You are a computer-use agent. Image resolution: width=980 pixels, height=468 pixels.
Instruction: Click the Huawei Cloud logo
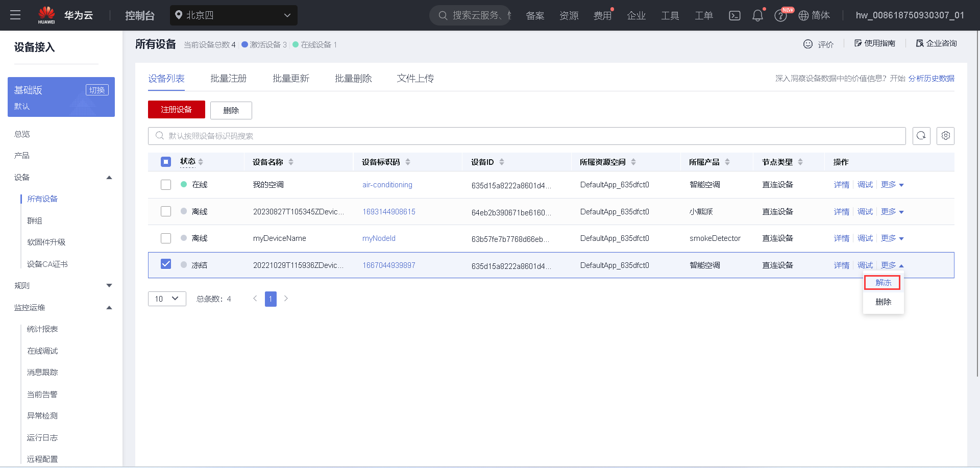point(46,15)
